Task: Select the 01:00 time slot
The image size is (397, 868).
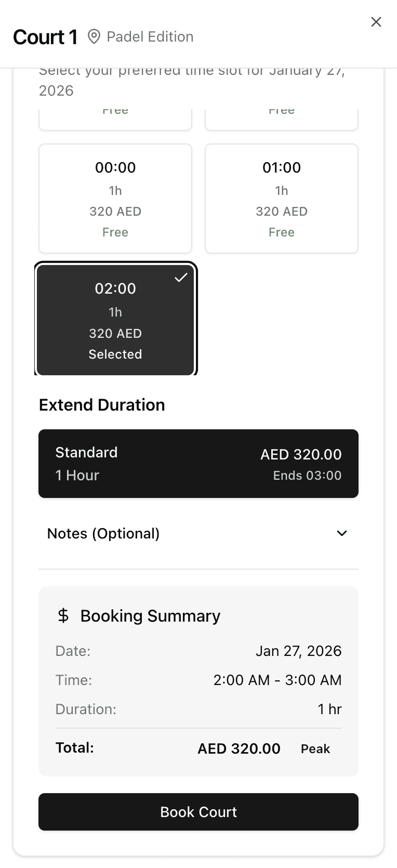Action: pos(282,199)
